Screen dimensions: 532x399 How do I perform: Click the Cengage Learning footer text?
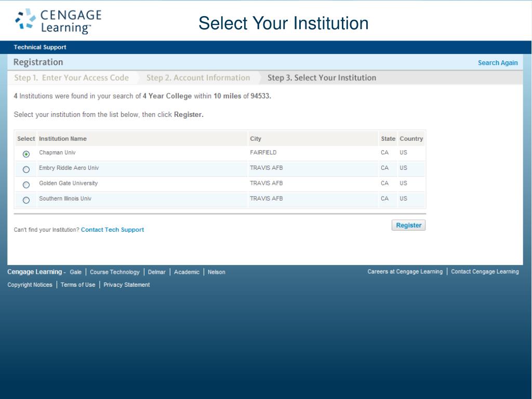click(35, 272)
